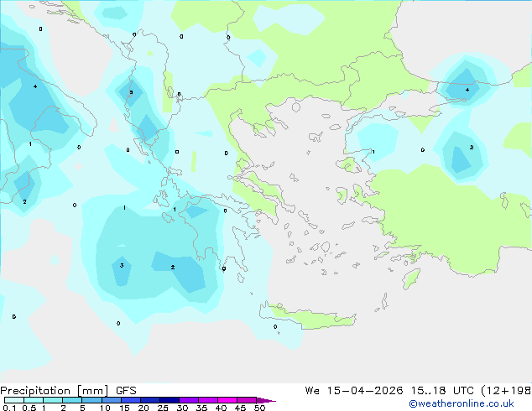This screenshot has width=532, height=411.
Task: Click the '5' precipitation value over Albania
Action: coord(131,92)
